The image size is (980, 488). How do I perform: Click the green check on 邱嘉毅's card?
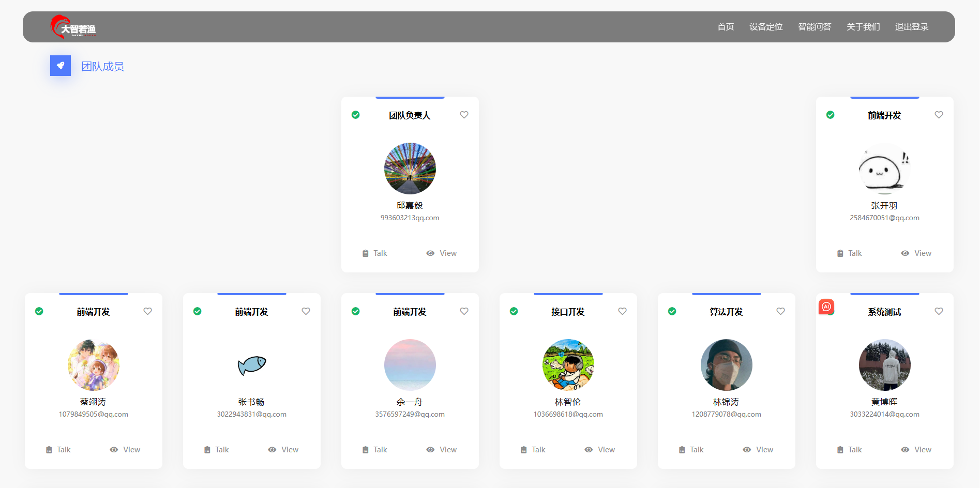coord(356,115)
